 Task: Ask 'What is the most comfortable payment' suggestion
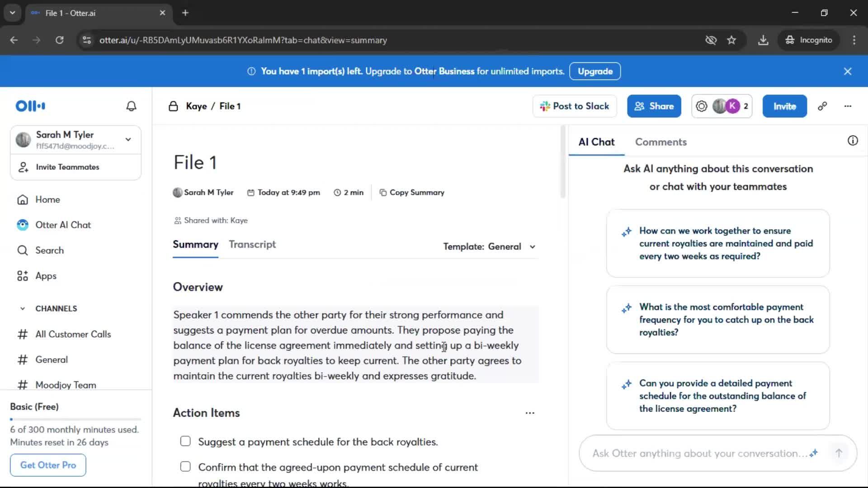point(718,319)
